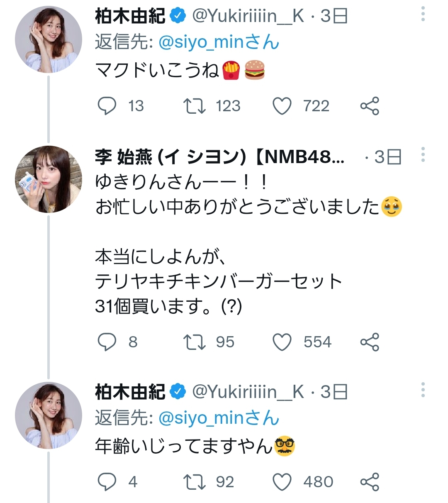Retweet the tweet with 95 retweets

[194, 342]
